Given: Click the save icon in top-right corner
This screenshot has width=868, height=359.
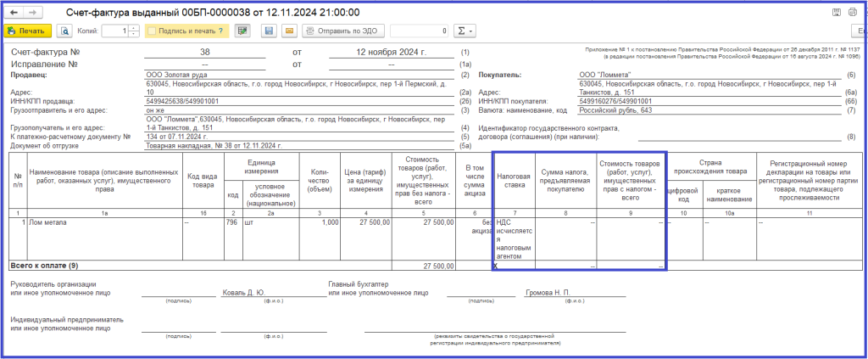Looking at the screenshot, I should (x=837, y=13).
